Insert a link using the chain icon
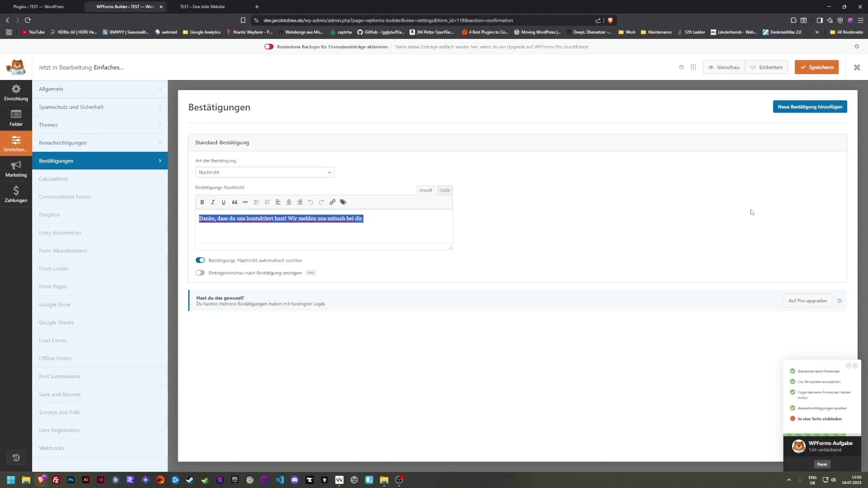 pos(332,202)
